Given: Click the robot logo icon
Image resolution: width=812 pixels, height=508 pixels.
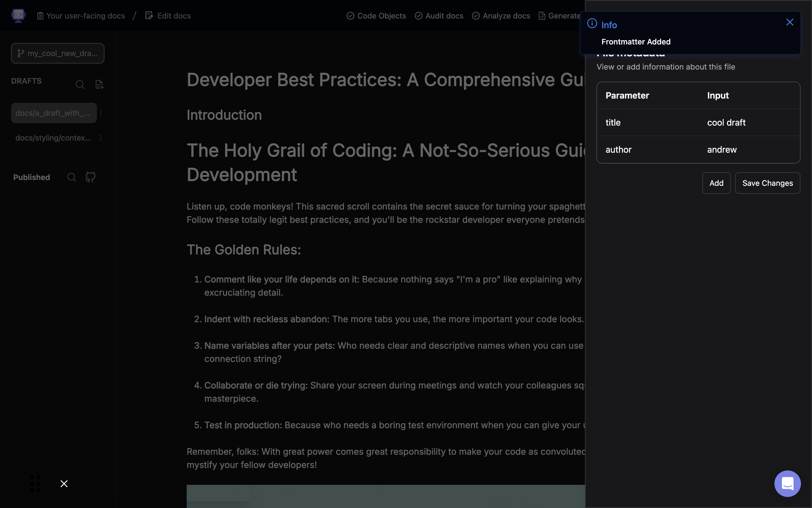Looking at the screenshot, I should point(18,15).
